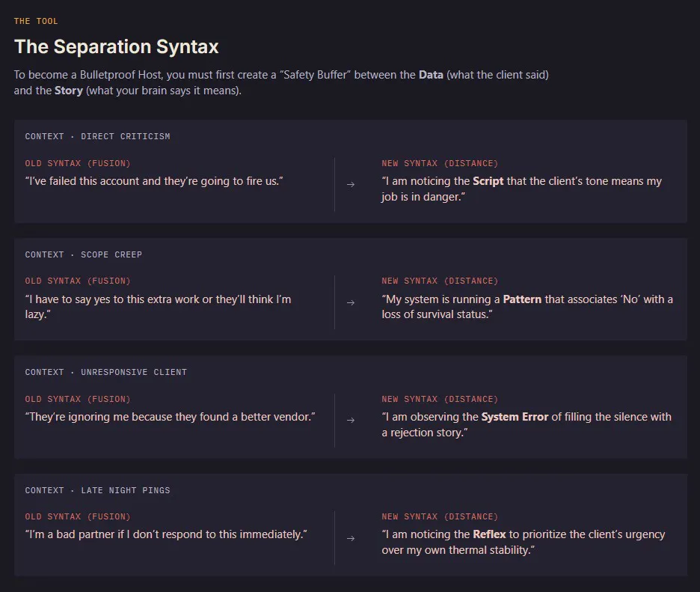Viewport: 700px width, 592px height.
Task: Select the bold word "Story" in the intro
Action: tap(69, 91)
